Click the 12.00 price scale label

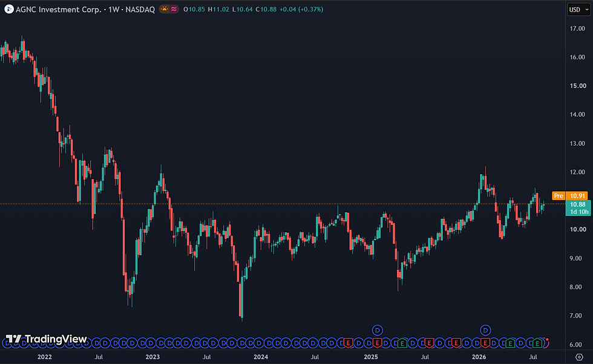click(577, 172)
